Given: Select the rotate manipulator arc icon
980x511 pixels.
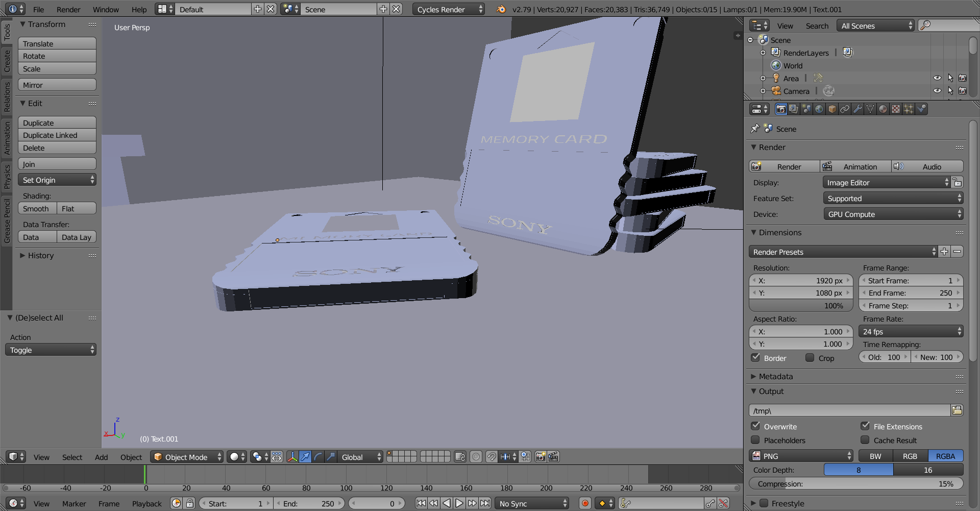Looking at the screenshot, I should pyautogui.click(x=318, y=457).
